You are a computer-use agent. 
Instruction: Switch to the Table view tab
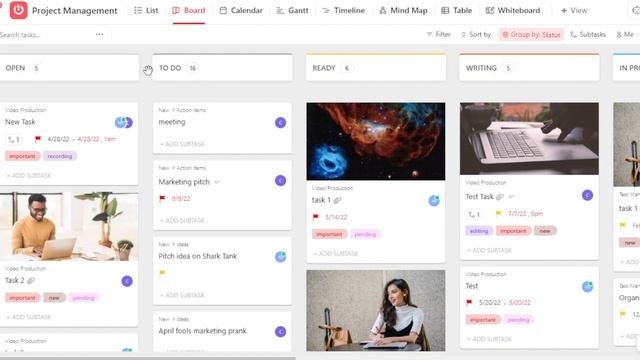[x=456, y=11]
